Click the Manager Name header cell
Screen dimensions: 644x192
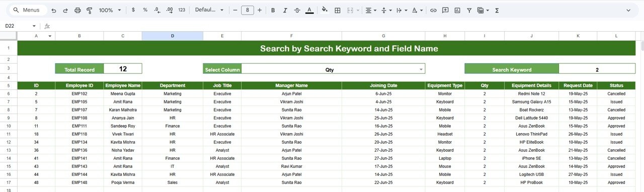291,86
